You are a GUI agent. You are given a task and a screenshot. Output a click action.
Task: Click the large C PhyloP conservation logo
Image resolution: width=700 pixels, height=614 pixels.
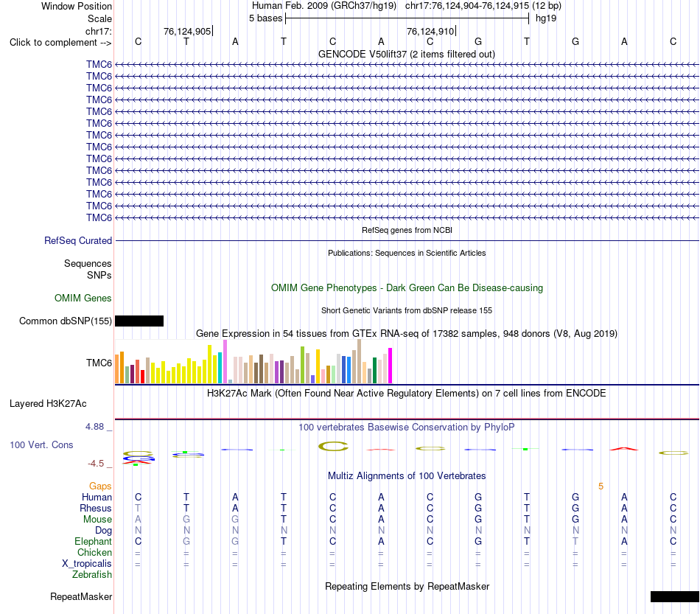333,446
